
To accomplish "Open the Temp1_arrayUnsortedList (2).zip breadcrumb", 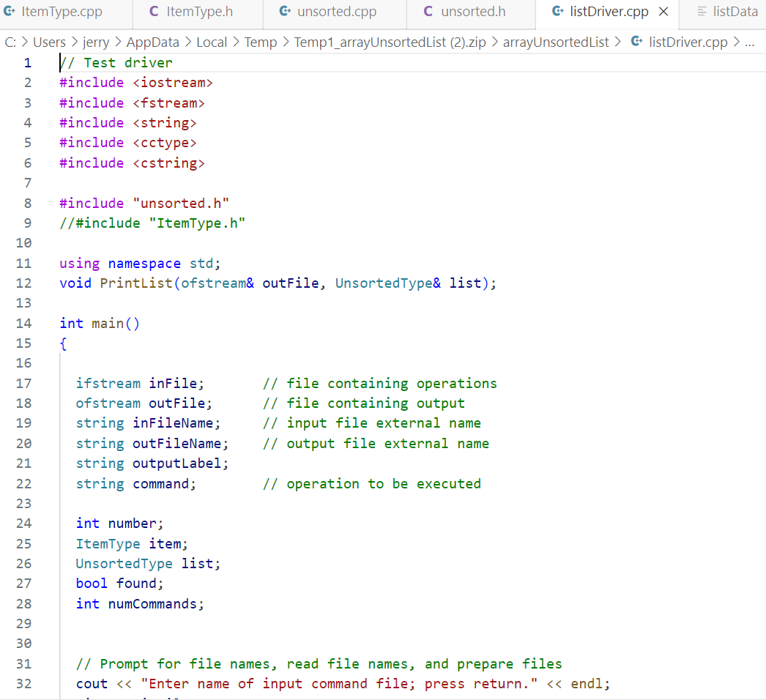I will (390, 42).
